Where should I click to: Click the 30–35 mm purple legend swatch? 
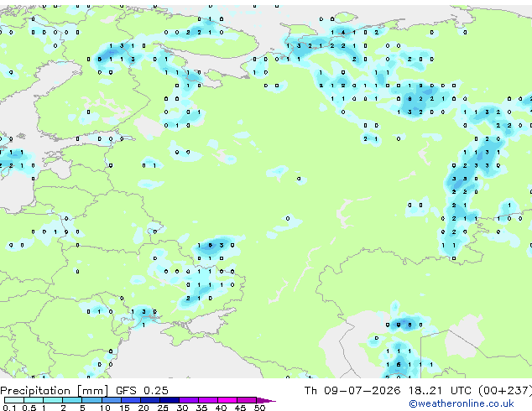pyautogui.click(x=188, y=400)
